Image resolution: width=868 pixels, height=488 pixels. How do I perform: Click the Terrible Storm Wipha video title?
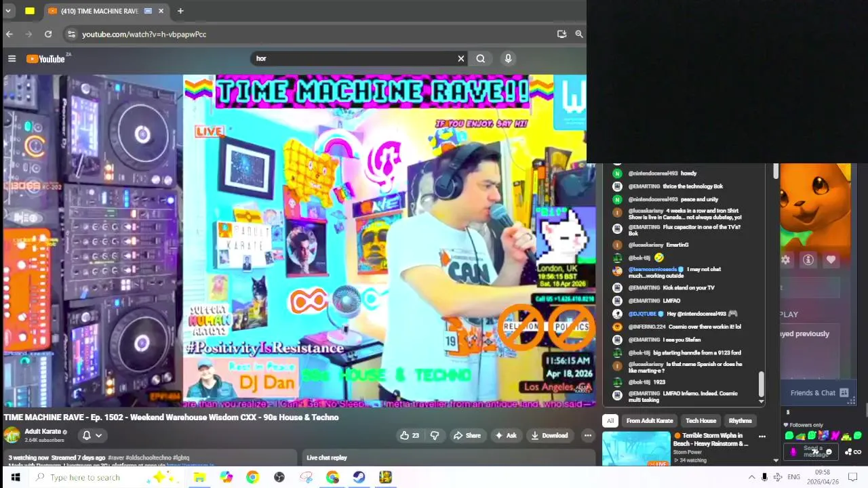click(x=712, y=439)
